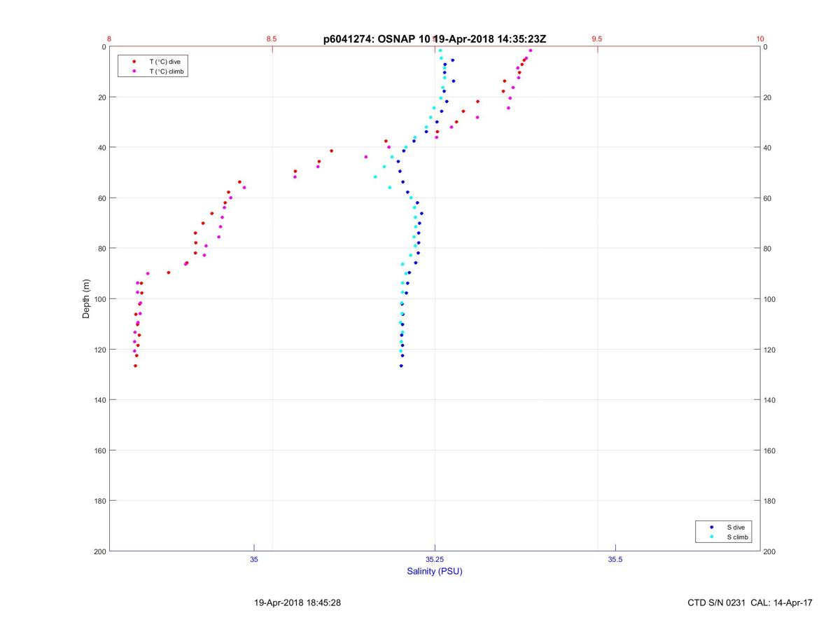Click the 140 tick on right depth axis
Viewport: 840px width, 620px height.
click(x=769, y=400)
